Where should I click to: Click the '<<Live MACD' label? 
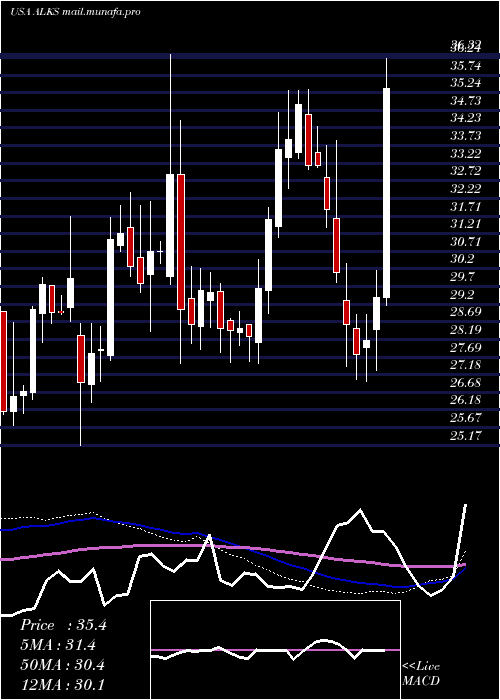421,674
